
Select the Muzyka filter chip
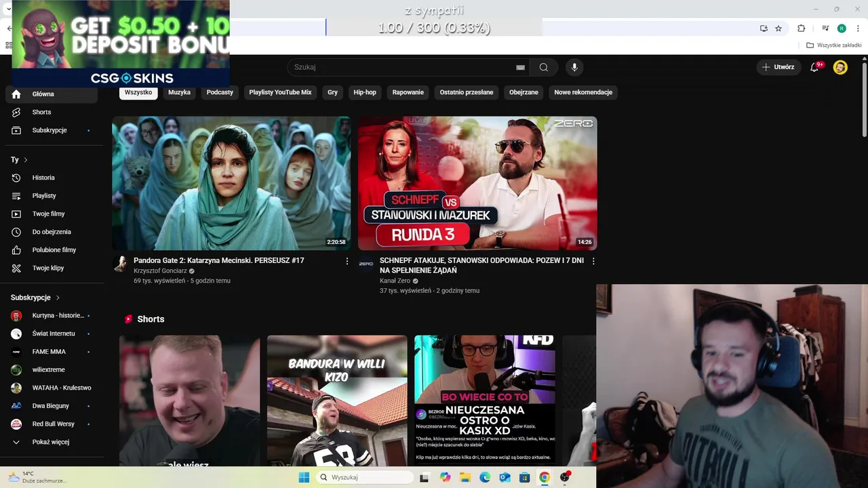coord(180,92)
